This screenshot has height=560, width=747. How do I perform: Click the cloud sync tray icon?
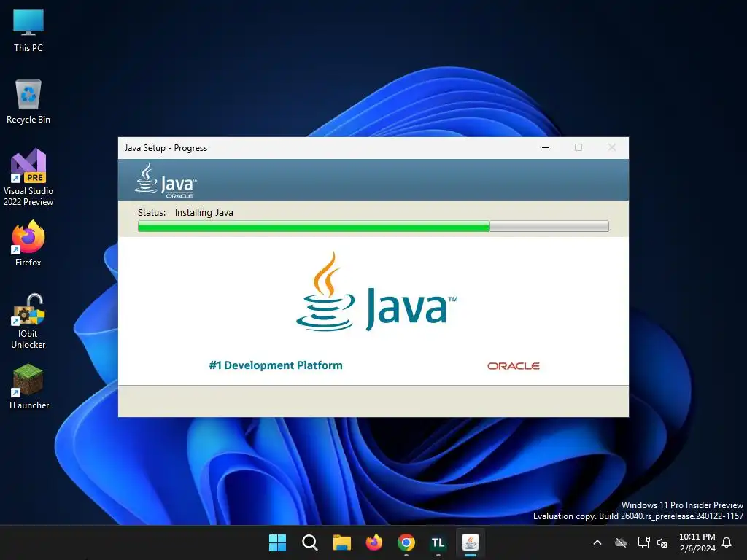point(620,542)
